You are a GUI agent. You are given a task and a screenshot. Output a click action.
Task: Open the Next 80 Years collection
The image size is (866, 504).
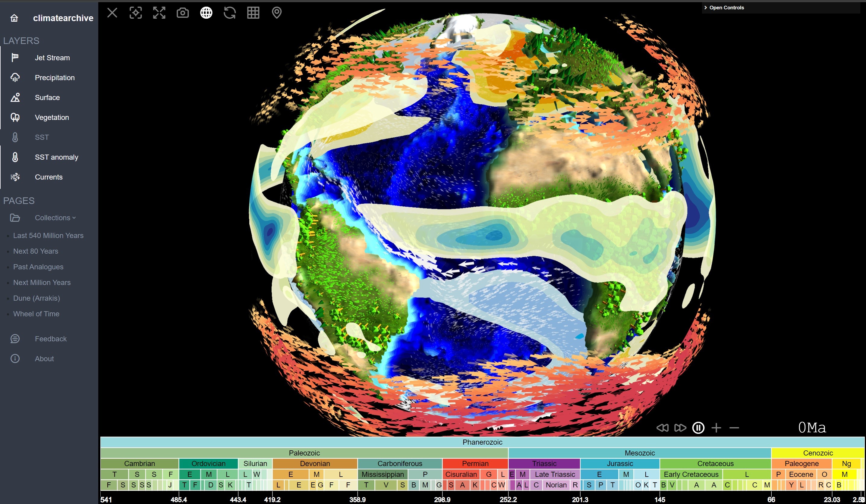[35, 251]
